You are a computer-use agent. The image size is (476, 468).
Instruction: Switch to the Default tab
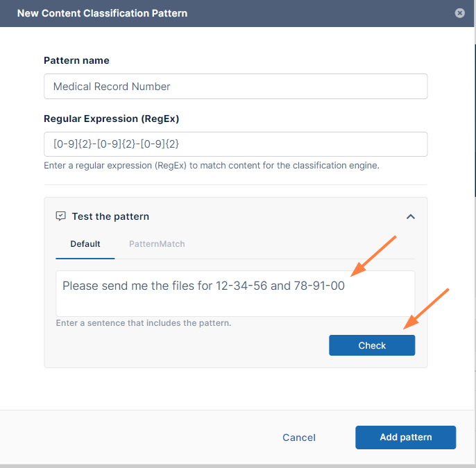click(85, 244)
